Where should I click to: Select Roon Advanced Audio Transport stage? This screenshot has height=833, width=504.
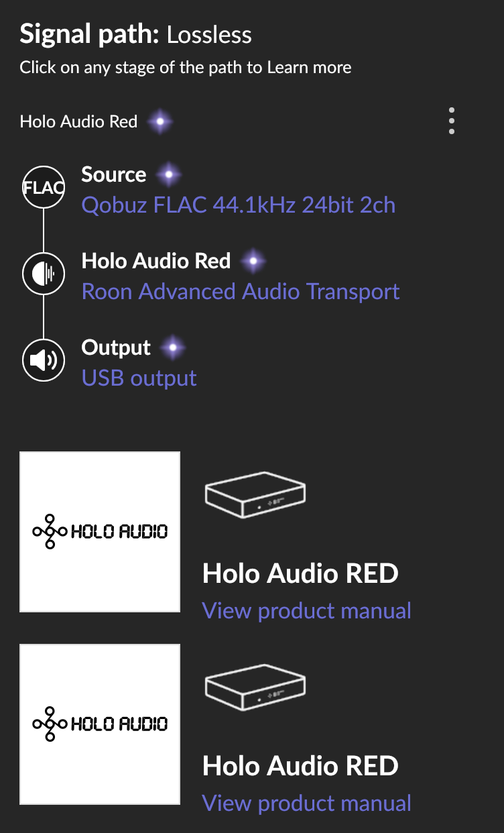(241, 292)
